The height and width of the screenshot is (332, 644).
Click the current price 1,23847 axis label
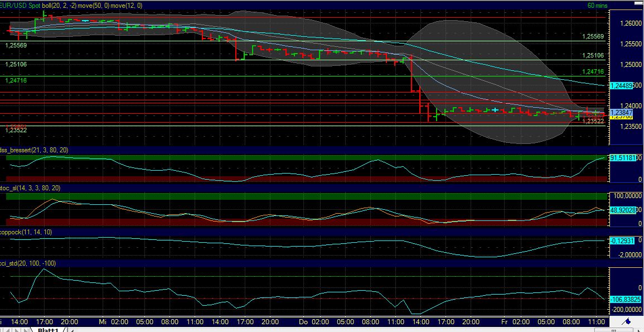pyautogui.click(x=622, y=112)
